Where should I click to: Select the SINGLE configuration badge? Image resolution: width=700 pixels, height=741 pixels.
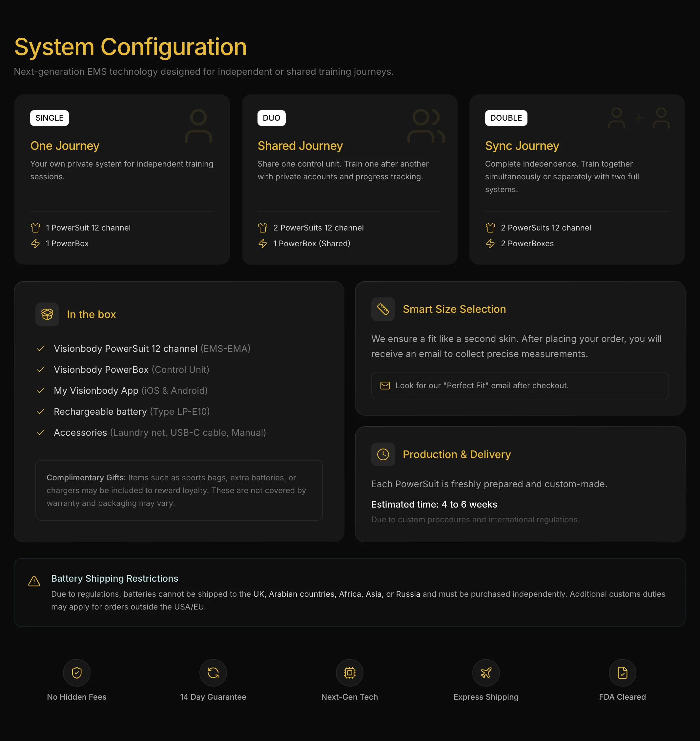coord(49,118)
